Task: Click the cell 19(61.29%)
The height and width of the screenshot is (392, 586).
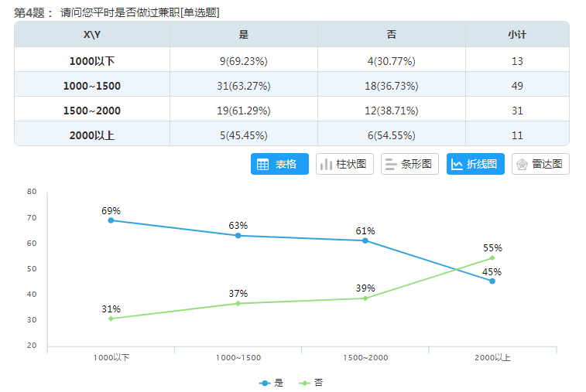Action: click(x=244, y=111)
